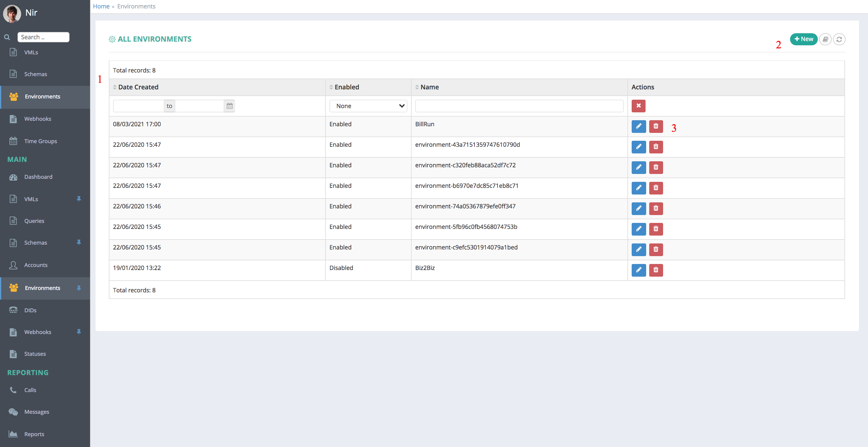Image resolution: width=868 pixels, height=447 pixels.
Task: Open the book icon next to New
Action: [x=825, y=39]
